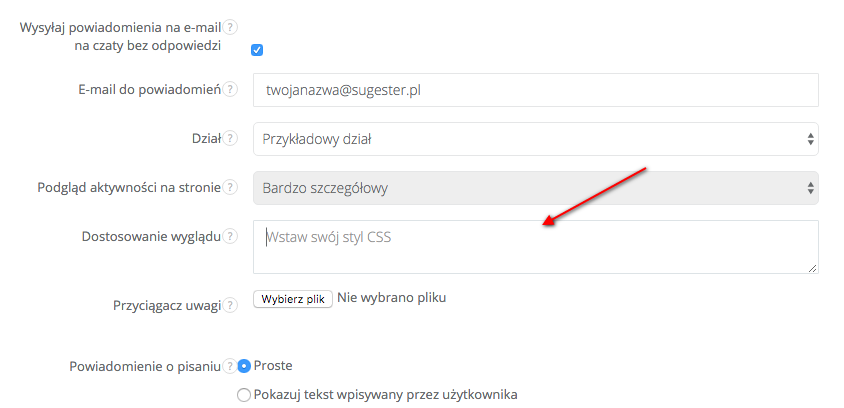The image size is (844, 408).
Task: Click question mark next to 'Powiadomienie o pisaniu'
Action: click(231, 366)
